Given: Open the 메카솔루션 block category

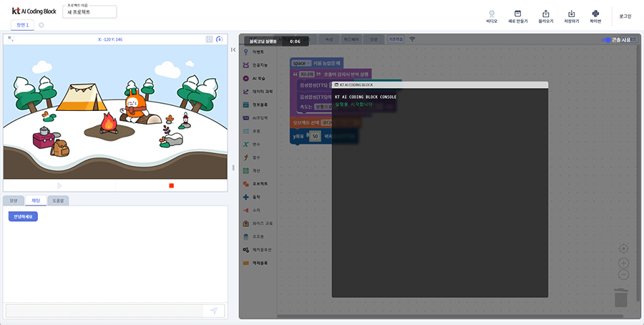Looking at the screenshot, I should tap(257, 250).
